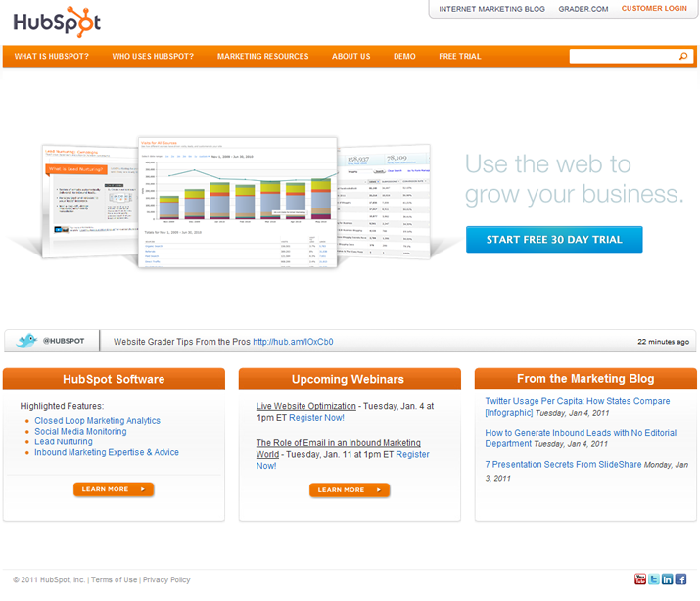Click Learn More under Upcoming Webinars
700x601 pixels.
click(x=350, y=489)
